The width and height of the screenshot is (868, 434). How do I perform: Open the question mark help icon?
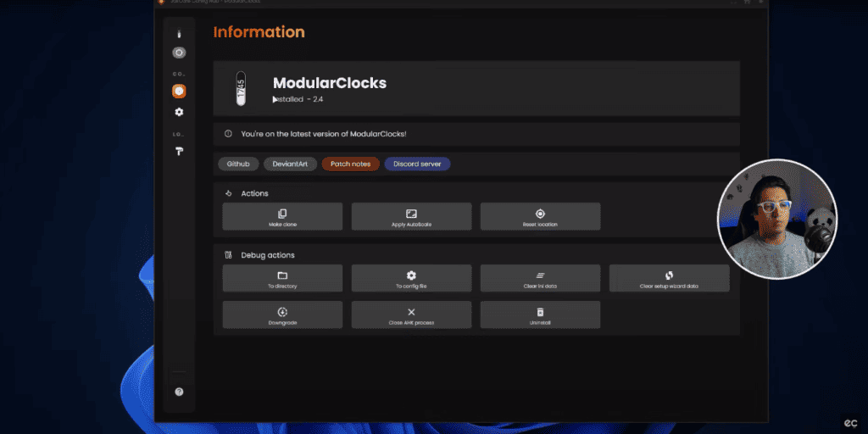click(x=179, y=392)
